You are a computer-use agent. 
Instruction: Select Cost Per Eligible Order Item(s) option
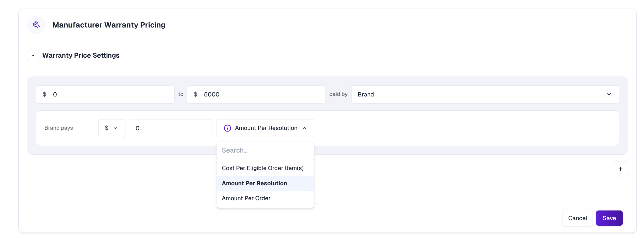point(265,168)
